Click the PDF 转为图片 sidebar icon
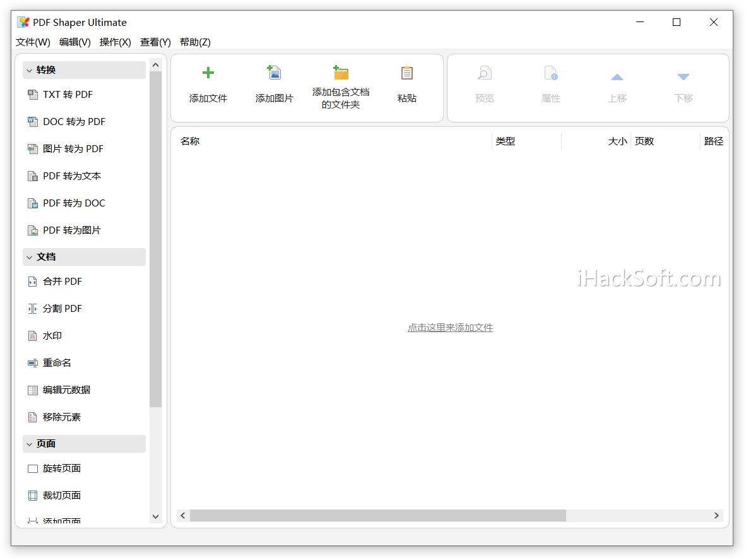This screenshot has height=560, width=746. tap(33, 230)
